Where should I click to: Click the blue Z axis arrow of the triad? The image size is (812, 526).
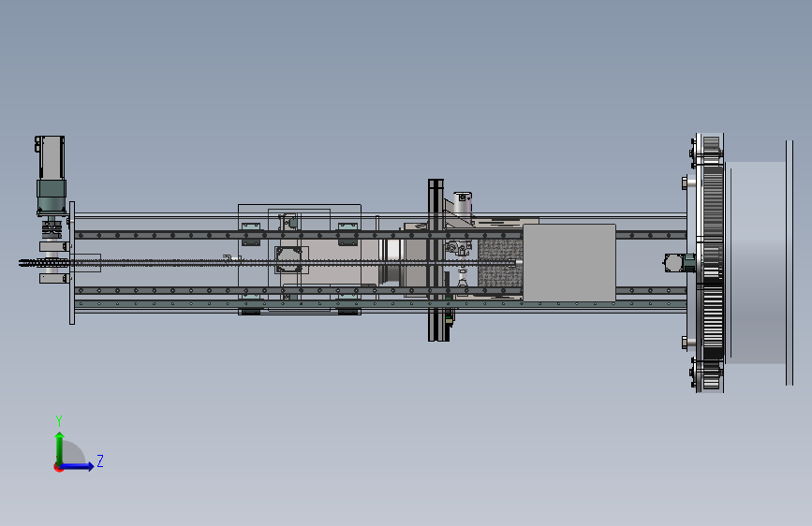(78, 466)
